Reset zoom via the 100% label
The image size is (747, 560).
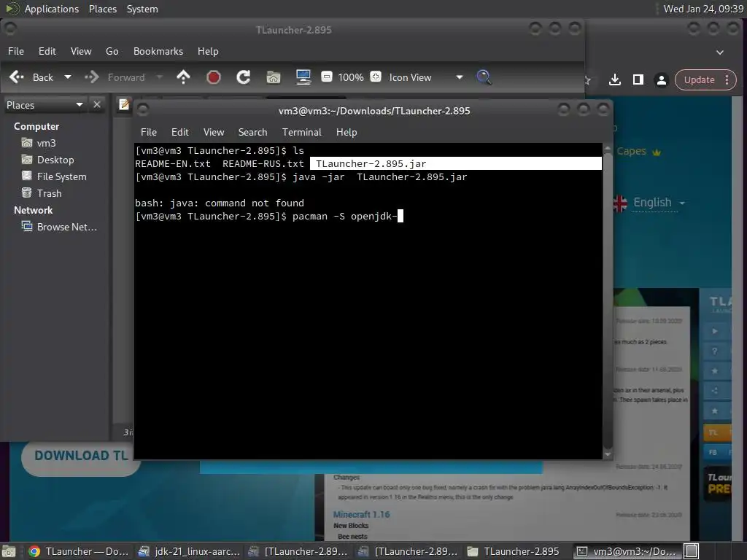(x=351, y=77)
